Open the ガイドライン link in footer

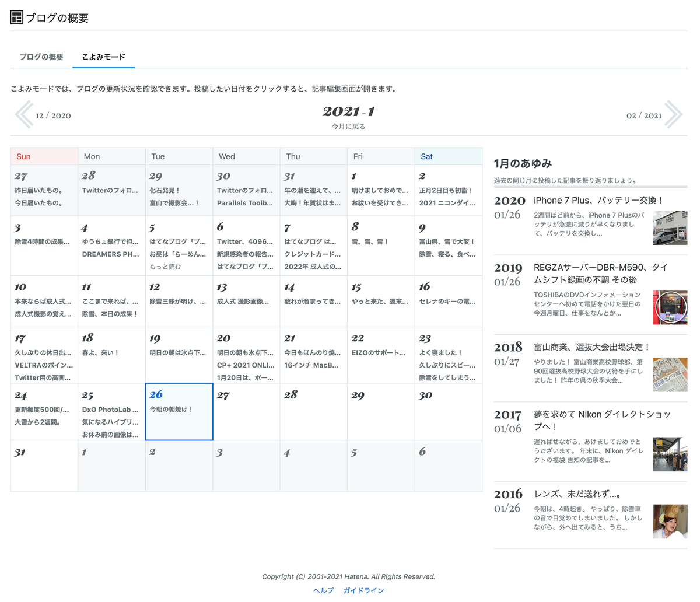pos(363,590)
